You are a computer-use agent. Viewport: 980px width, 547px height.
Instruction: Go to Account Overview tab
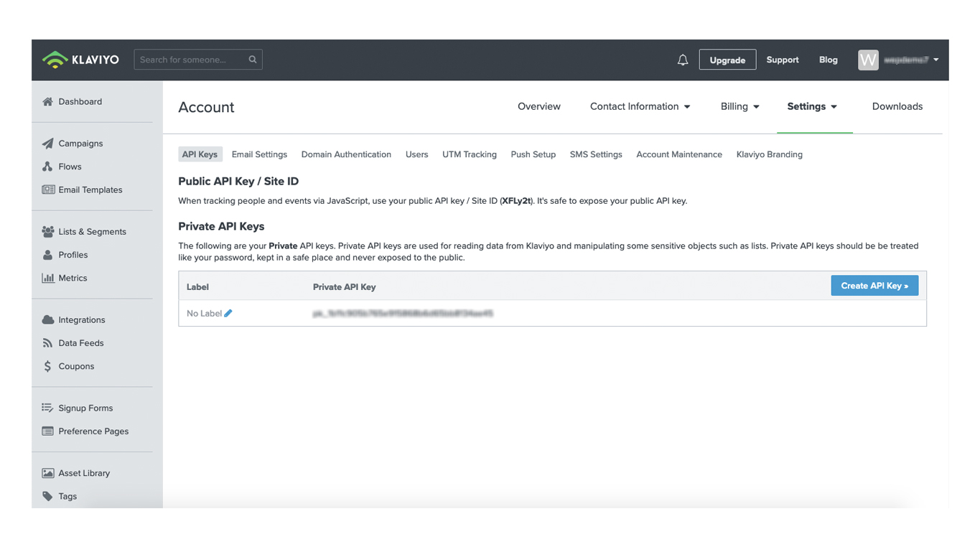539,106
